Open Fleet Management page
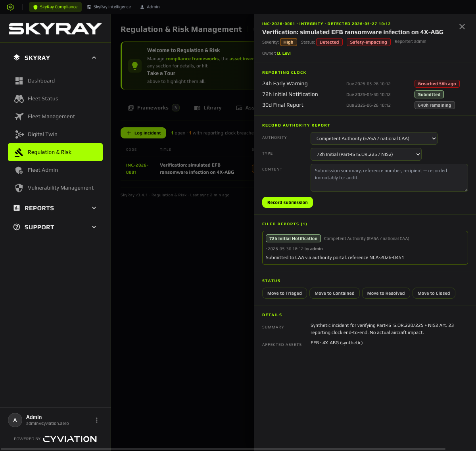Screen dimensions: 476x451 pos(55,116)
